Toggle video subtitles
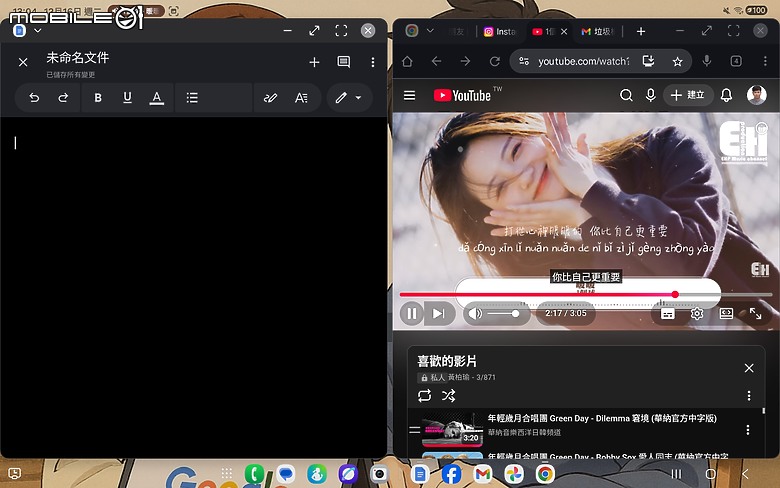 [668, 313]
